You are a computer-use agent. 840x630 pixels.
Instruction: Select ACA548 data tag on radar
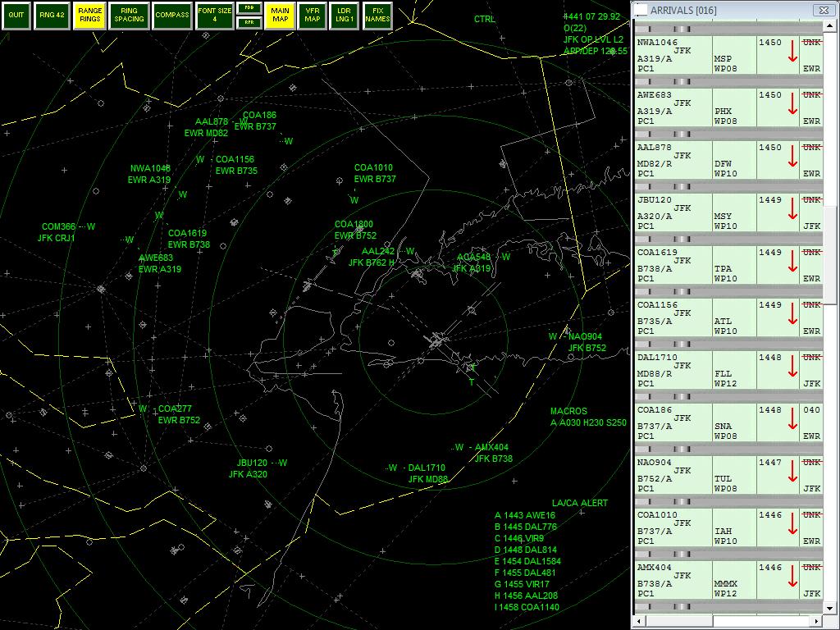pos(472,262)
